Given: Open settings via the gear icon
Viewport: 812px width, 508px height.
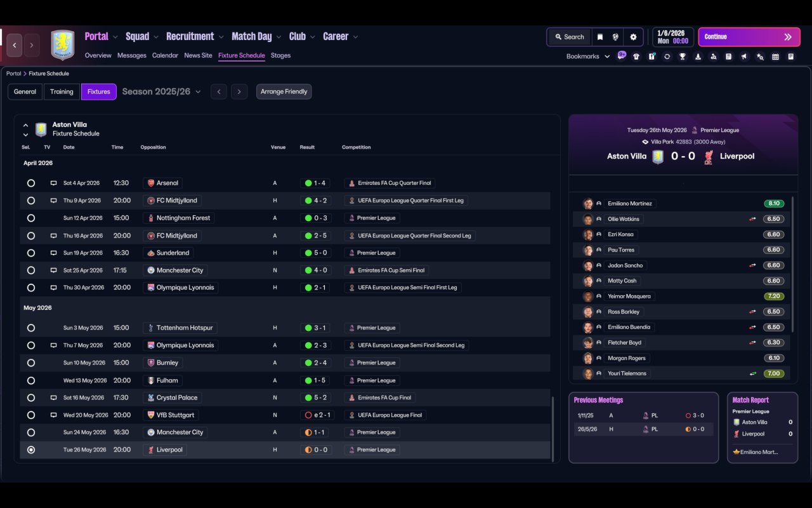Looking at the screenshot, I should [633, 37].
